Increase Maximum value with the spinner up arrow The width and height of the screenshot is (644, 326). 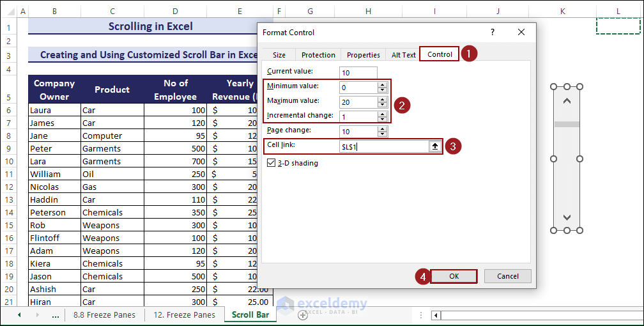pyautogui.click(x=382, y=100)
